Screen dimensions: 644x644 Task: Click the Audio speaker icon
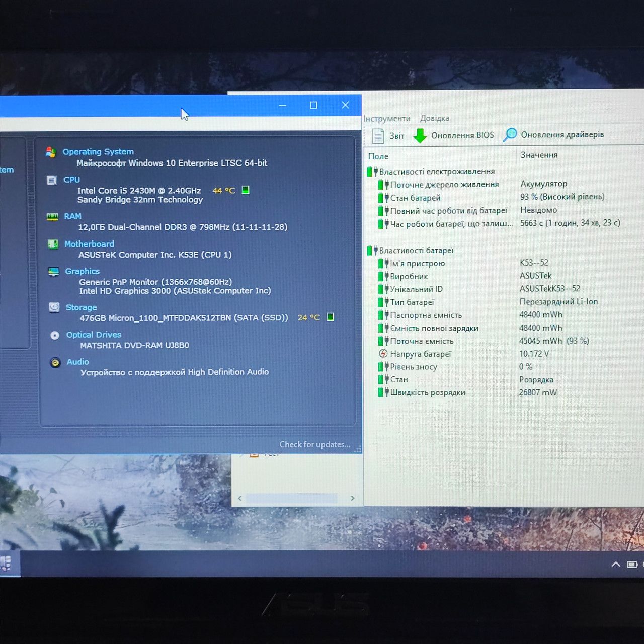(55, 362)
